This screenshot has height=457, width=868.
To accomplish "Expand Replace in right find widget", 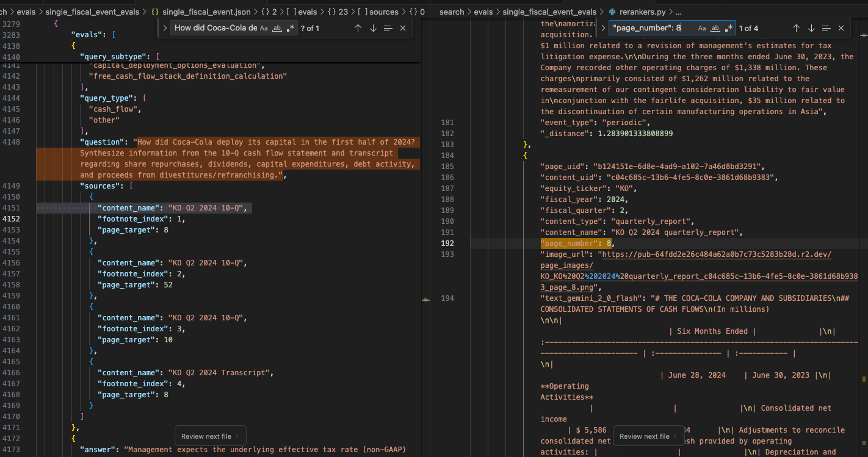I will (x=603, y=28).
